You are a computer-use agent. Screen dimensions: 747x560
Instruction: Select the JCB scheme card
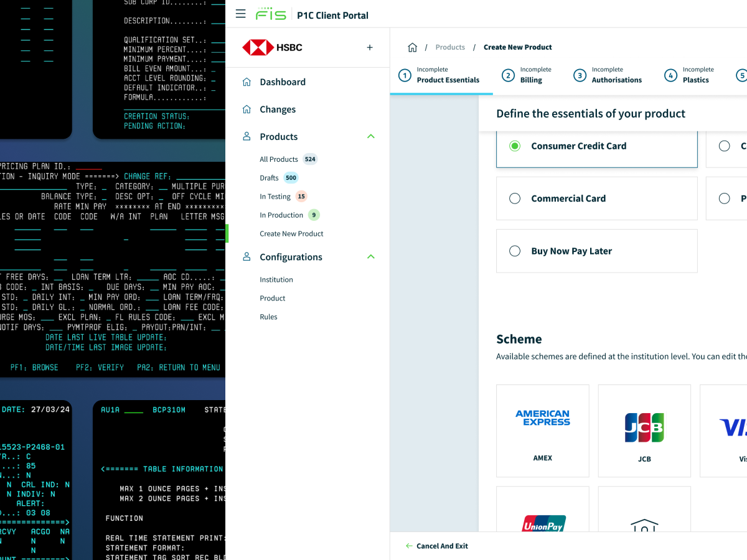tap(644, 431)
